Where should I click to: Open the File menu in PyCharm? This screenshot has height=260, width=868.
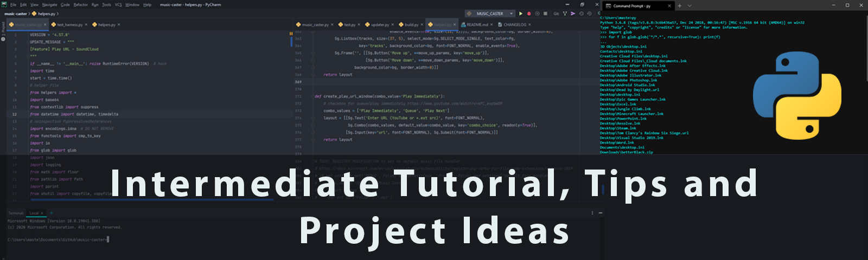point(14,4)
